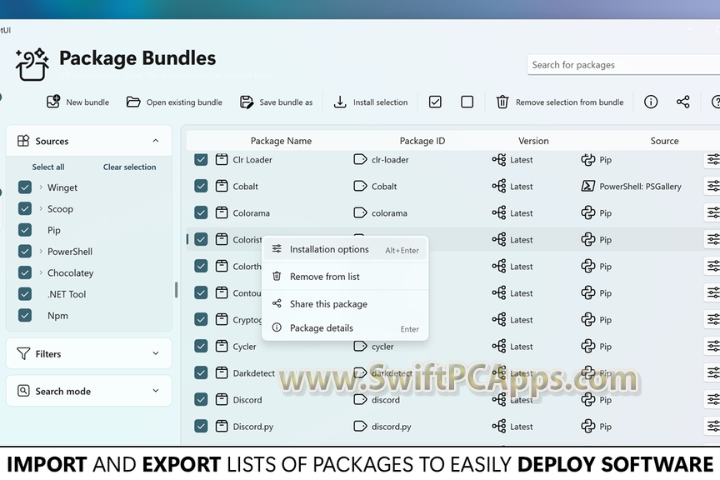Choose Remove from list in context menu
720x480 pixels.
coord(345,277)
